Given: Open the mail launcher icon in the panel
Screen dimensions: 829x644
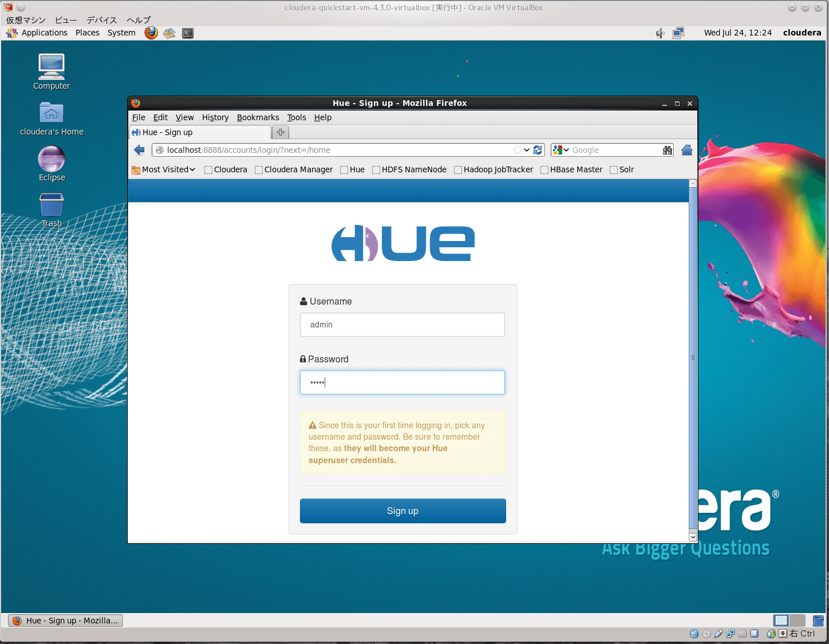Looking at the screenshot, I should coord(169,33).
